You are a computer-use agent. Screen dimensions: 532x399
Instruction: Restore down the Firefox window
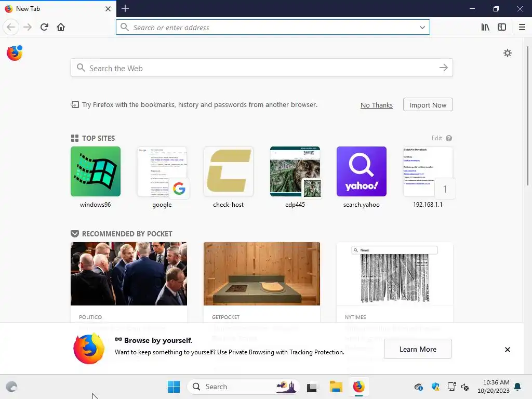(x=496, y=8)
